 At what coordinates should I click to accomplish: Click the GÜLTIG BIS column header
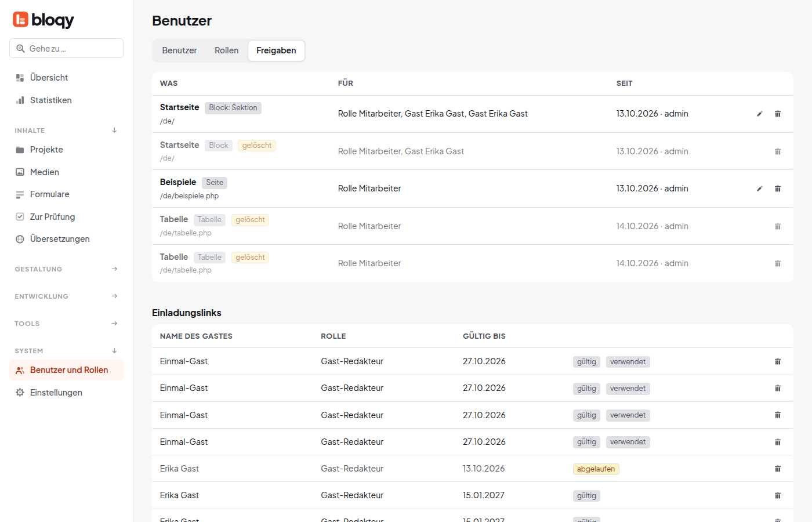tap(484, 336)
